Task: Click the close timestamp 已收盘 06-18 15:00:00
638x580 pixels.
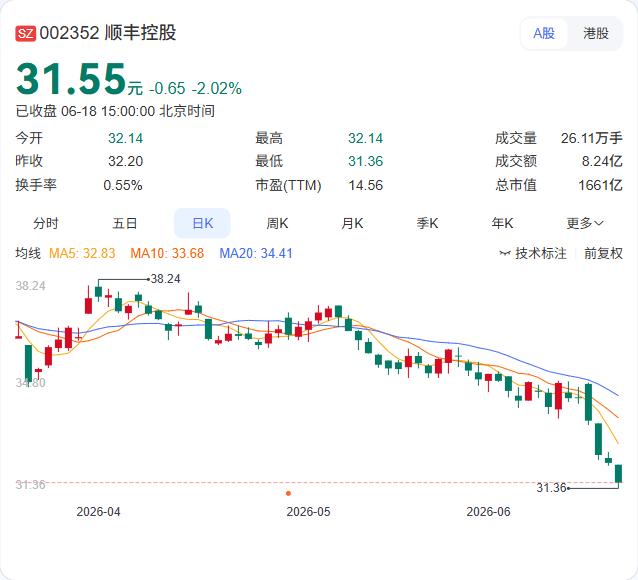Action: (85, 111)
